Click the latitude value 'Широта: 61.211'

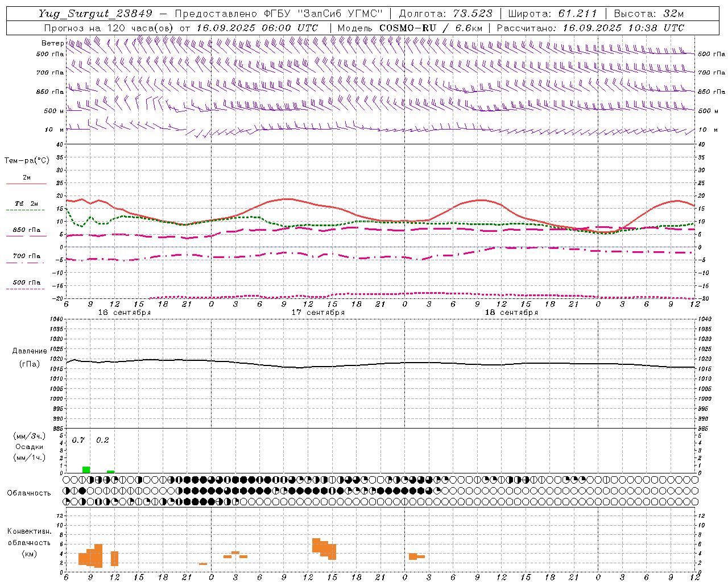pos(552,14)
